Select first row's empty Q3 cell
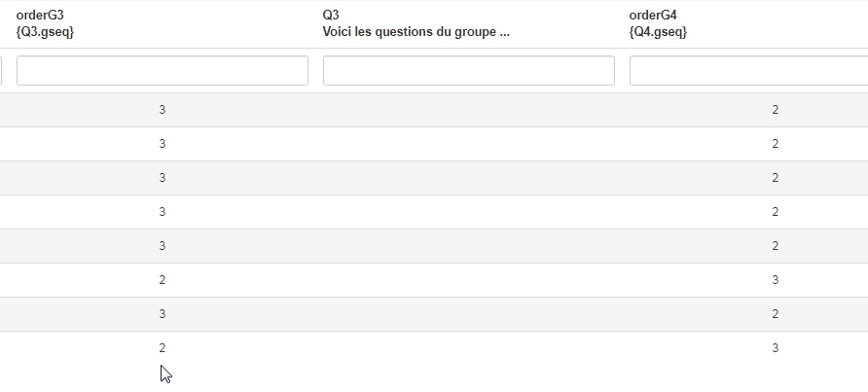 point(468,110)
